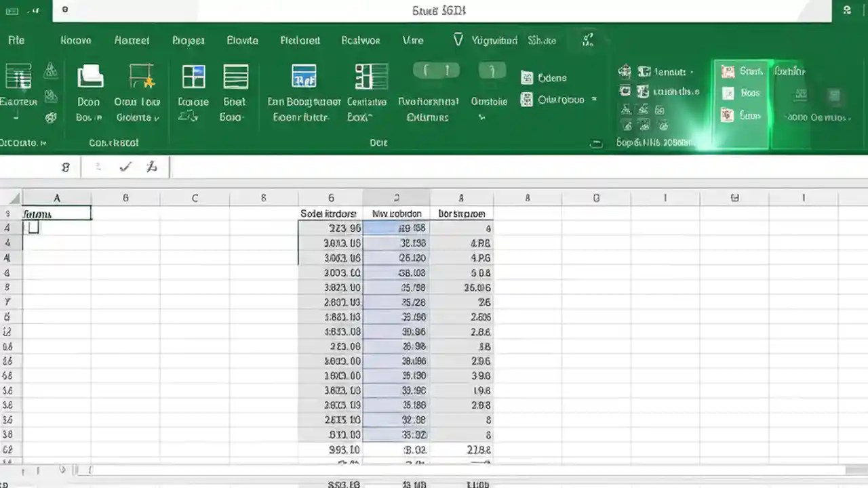Click the small filter icon next to Edens
The width and height of the screenshot is (868, 488).
tap(528, 77)
